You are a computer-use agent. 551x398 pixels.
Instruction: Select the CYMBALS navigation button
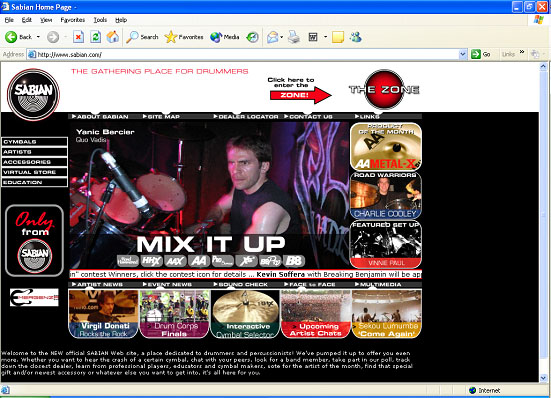tap(34, 142)
